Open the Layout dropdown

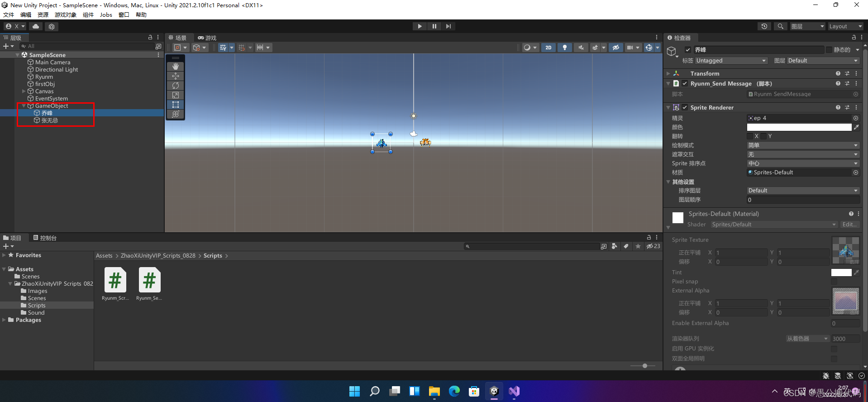pos(845,26)
